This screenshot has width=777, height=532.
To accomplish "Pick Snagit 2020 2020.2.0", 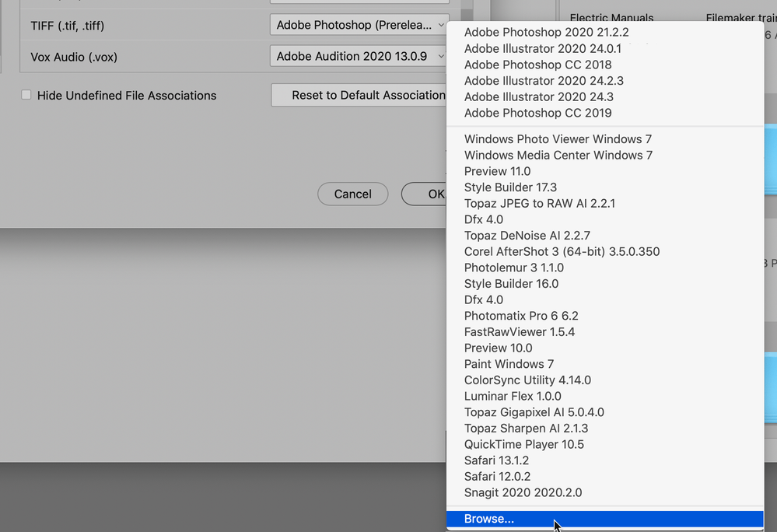I will coord(604,493).
